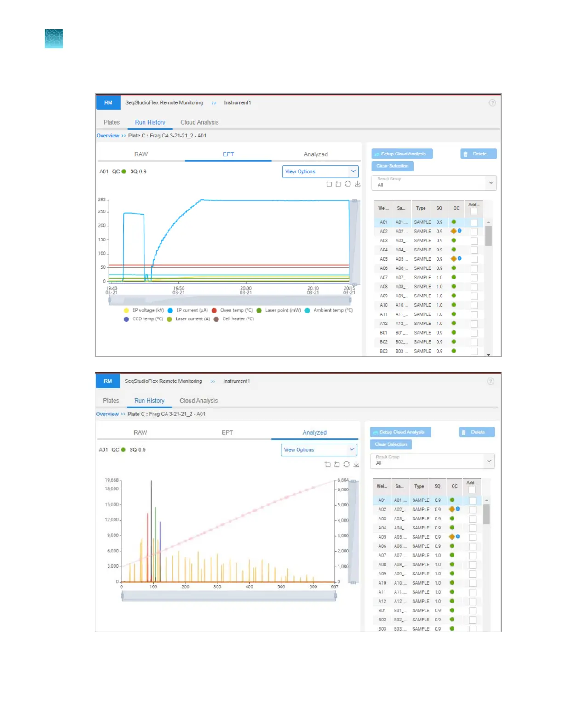Open the Analyzed tab in upper screenshot
This screenshot has width=563, height=728.
(316, 154)
